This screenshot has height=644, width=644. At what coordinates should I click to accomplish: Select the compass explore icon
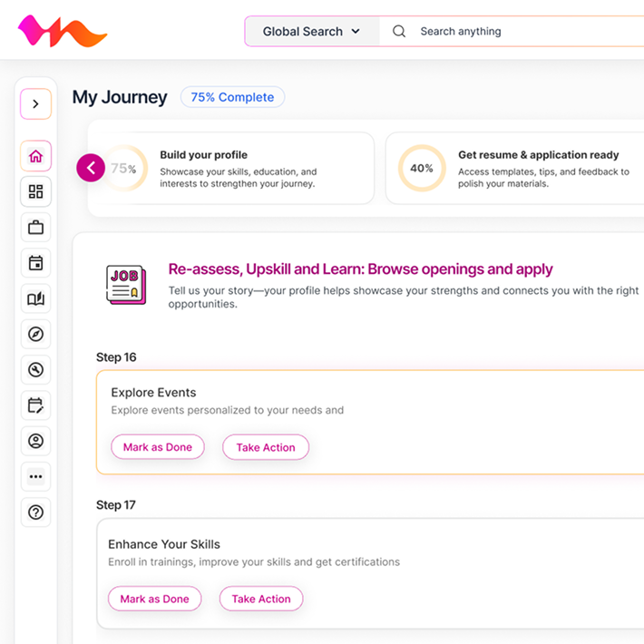[35, 335]
